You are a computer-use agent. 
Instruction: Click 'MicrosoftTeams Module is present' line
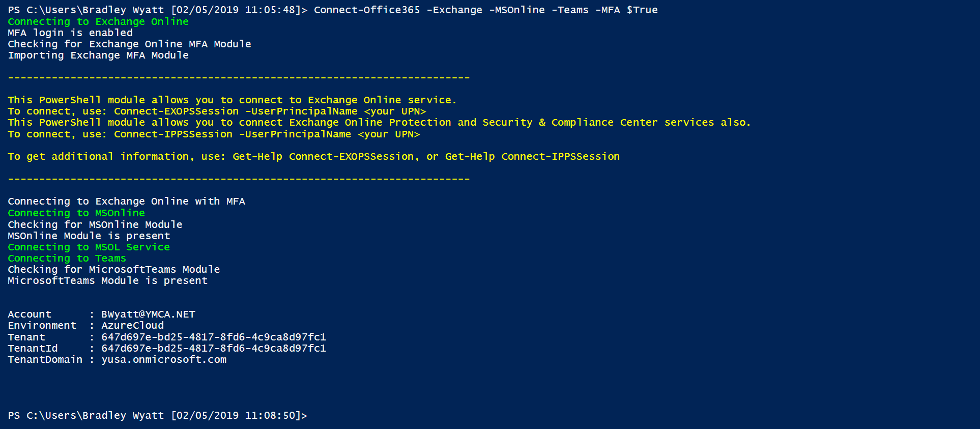(108, 280)
